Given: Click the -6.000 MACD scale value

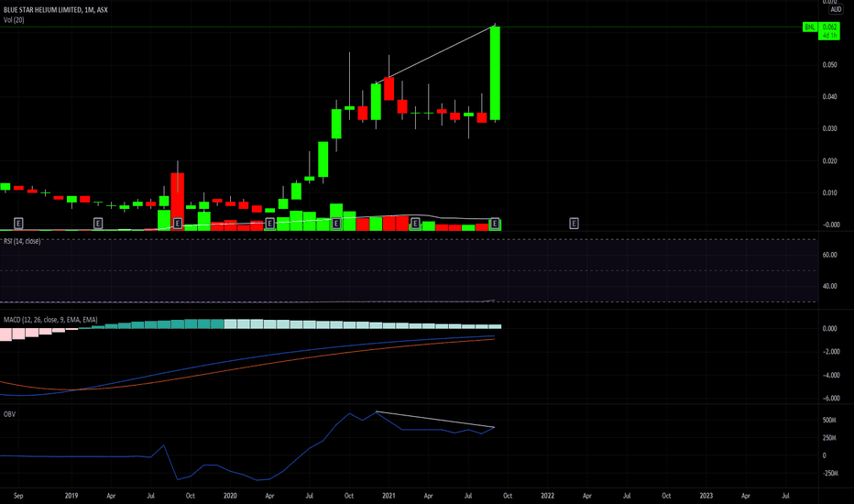Looking at the screenshot, I should (x=830, y=399).
